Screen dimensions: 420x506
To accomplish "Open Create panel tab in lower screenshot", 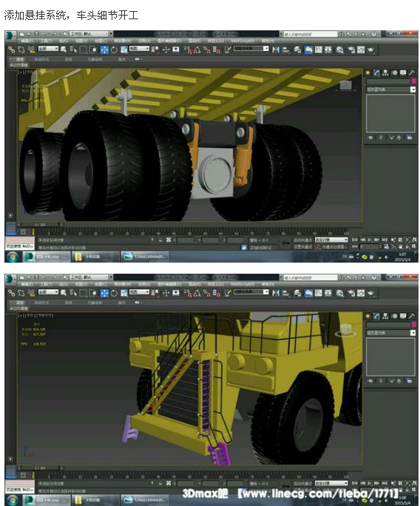I will [x=367, y=317].
